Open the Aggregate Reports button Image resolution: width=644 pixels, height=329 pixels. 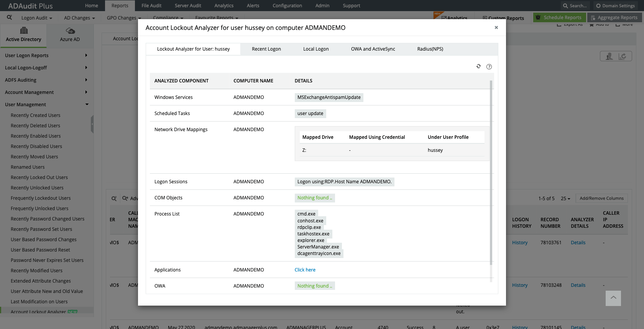pos(614,18)
